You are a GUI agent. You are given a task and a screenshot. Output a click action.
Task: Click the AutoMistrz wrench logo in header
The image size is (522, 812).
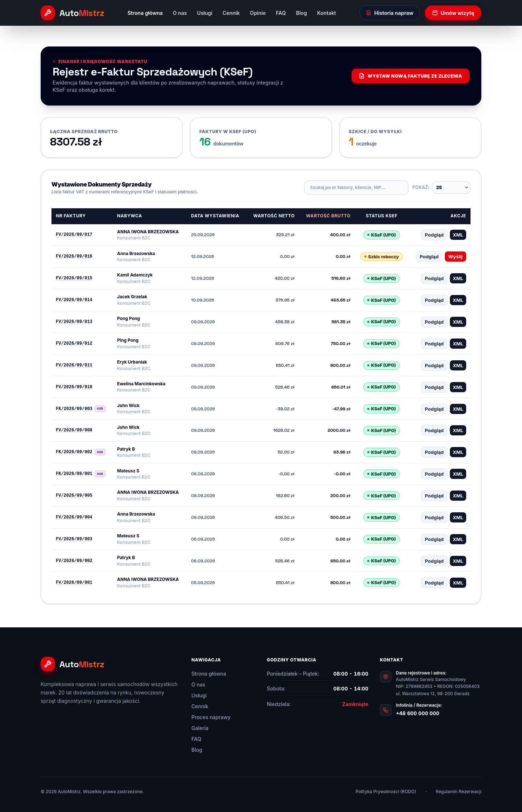tap(48, 13)
